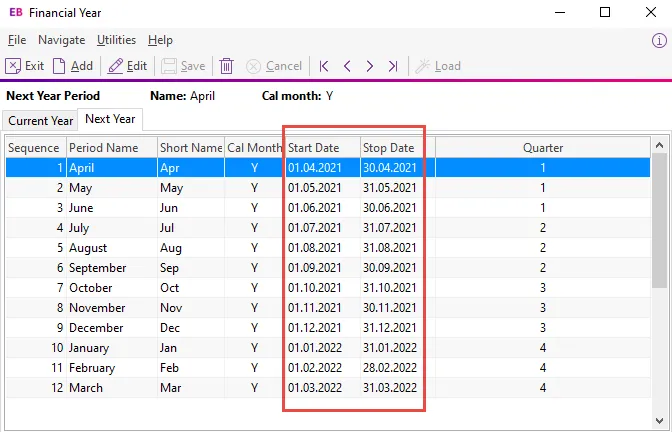Jump to the last record arrow

pos(393,66)
